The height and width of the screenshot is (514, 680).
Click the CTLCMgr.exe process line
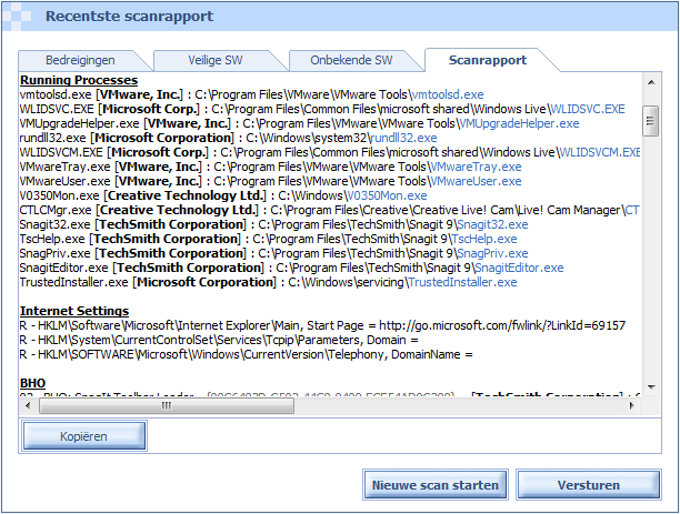[330, 210]
